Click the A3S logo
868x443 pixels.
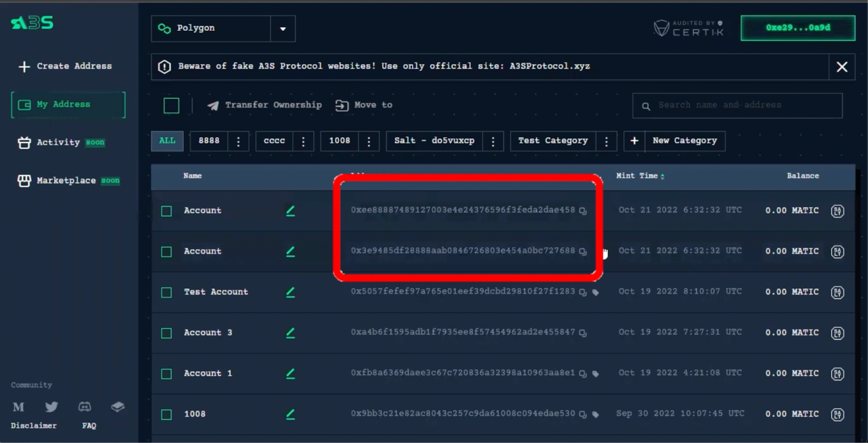pyautogui.click(x=33, y=22)
